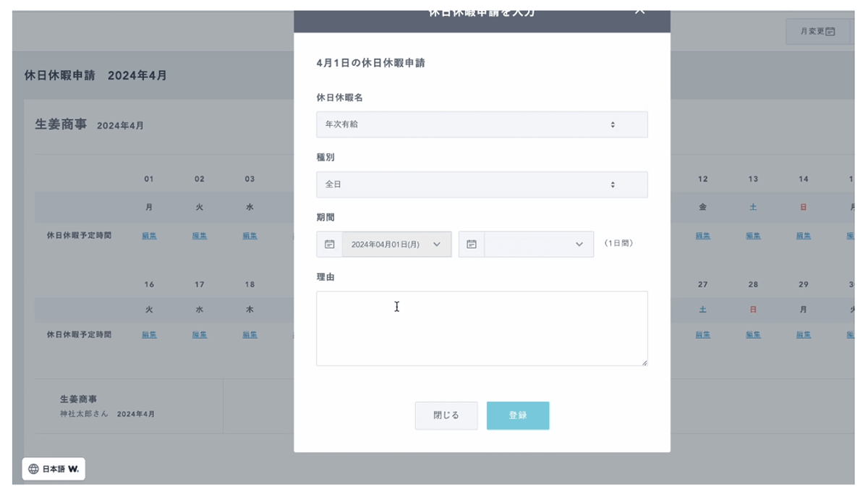868x492 pixels.
Task: Open the 編集 link under day 01
Action: tap(149, 236)
